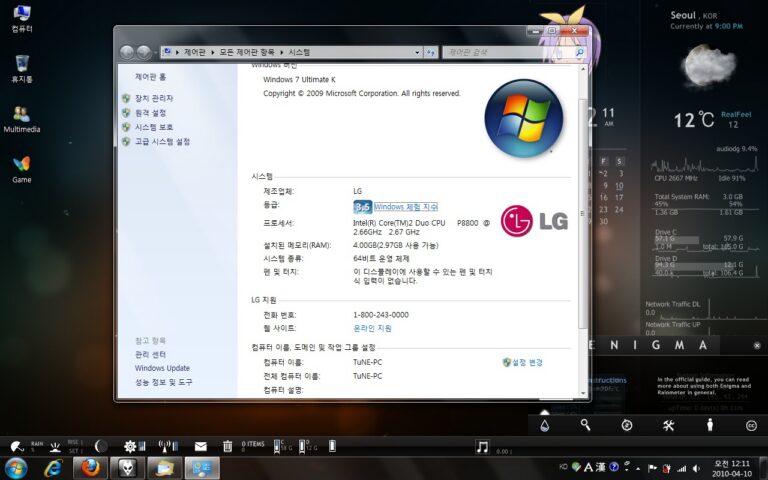Open Windows Update link in sidebar
The image size is (768, 480).
pos(162,368)
